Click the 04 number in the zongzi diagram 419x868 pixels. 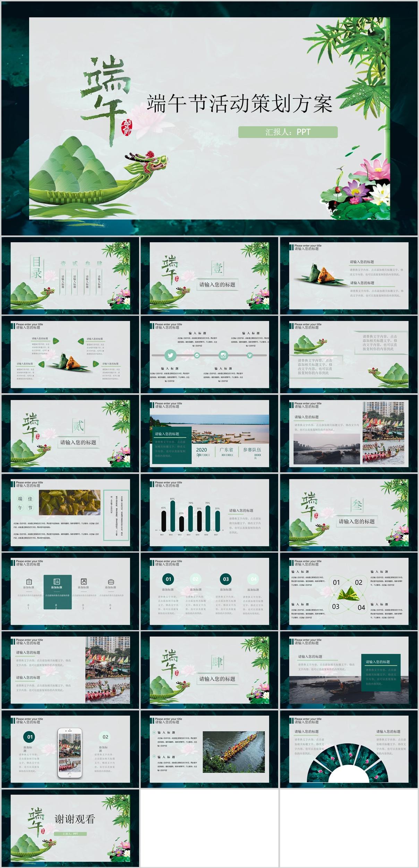pos(361,608)
